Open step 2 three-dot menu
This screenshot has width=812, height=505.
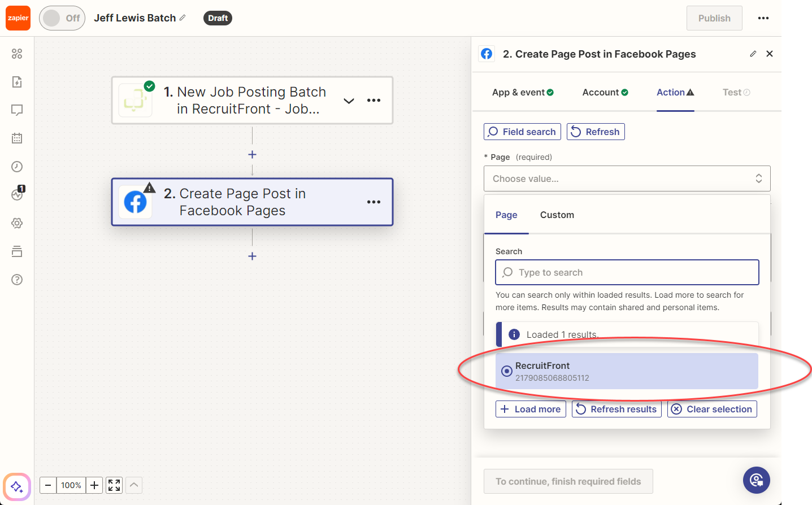point(374,202)
